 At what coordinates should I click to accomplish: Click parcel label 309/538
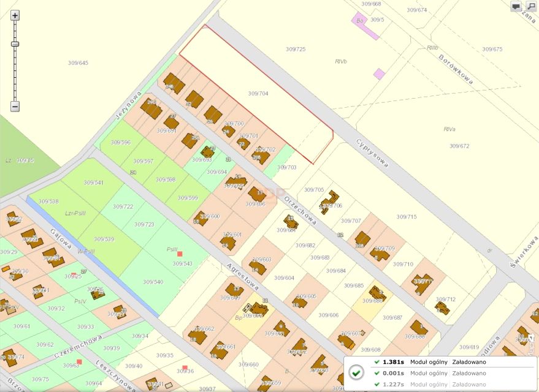coord(48,202)
